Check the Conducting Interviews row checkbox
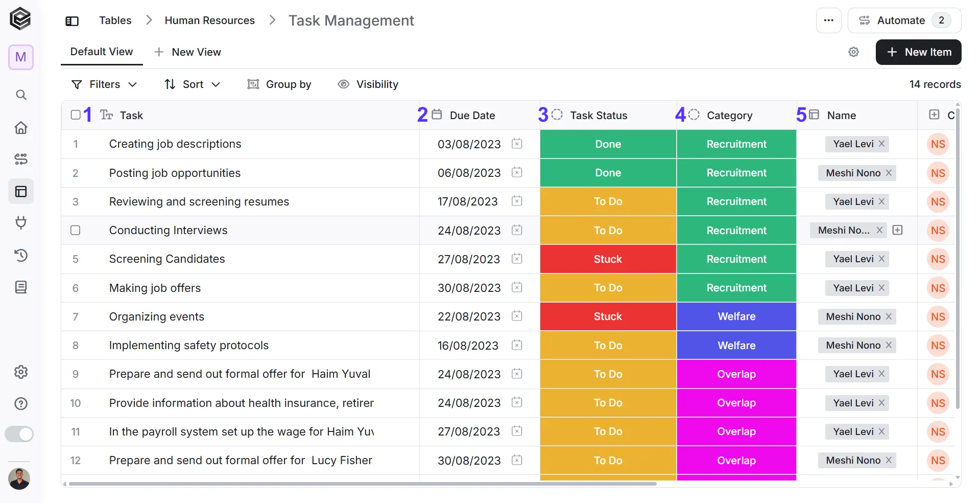The width and height of the screenshot is (980, 503). tap(76, 230)
